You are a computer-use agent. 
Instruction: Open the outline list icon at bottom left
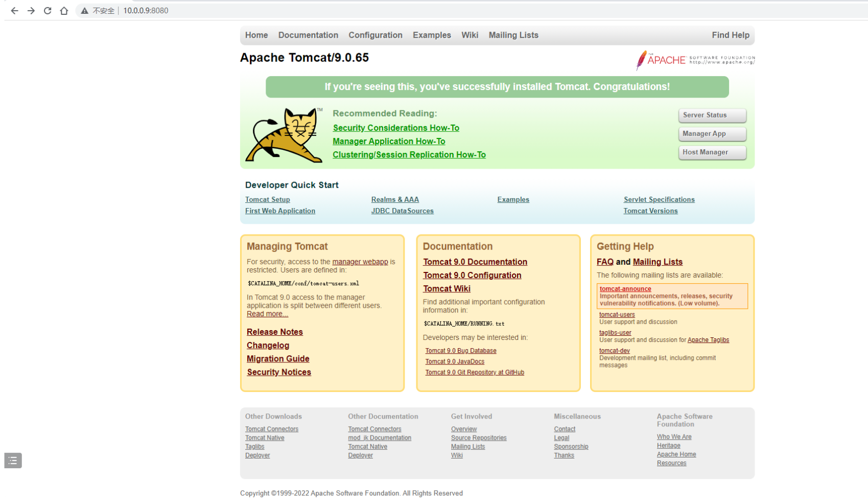13,461
